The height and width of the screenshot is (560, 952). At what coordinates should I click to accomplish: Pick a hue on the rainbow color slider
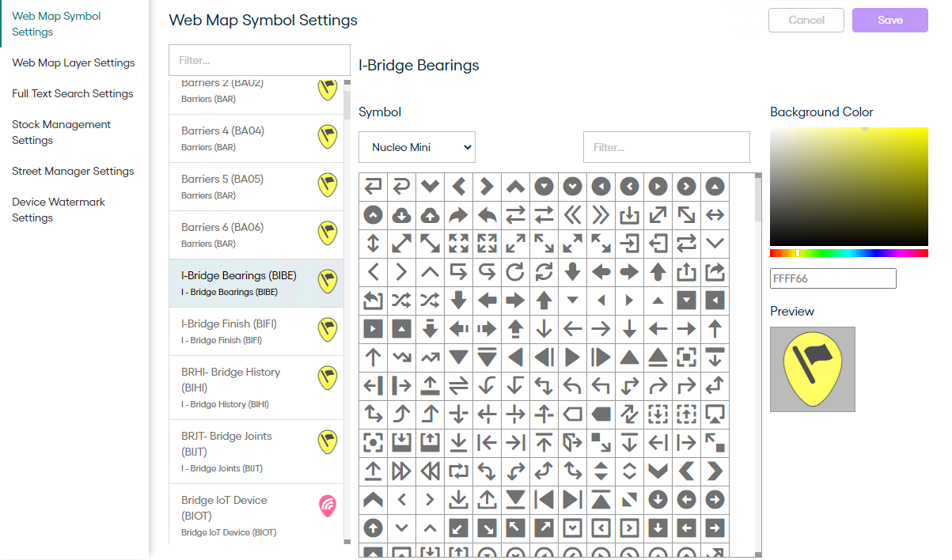point(848,252)
